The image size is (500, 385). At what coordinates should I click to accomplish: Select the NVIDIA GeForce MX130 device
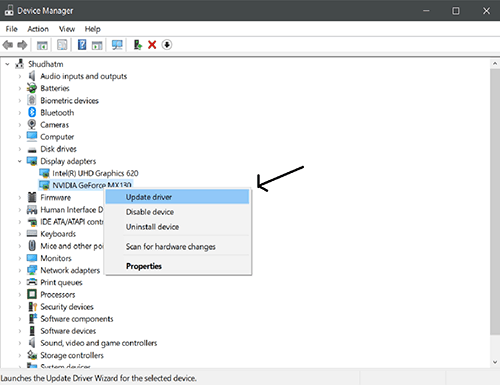92,185
